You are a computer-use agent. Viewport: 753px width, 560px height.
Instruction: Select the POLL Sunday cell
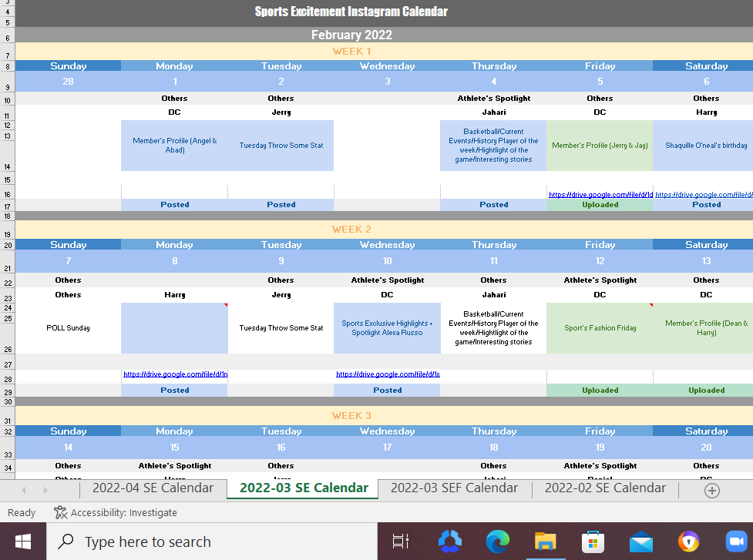coord(68,327)
